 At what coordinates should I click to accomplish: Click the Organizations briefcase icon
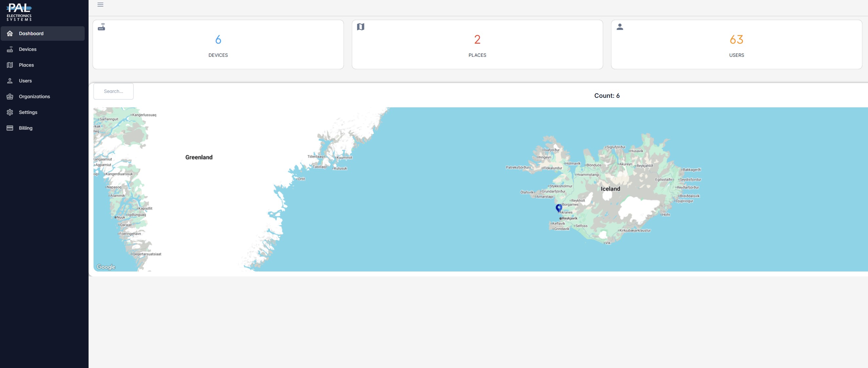tap(10, 97)
